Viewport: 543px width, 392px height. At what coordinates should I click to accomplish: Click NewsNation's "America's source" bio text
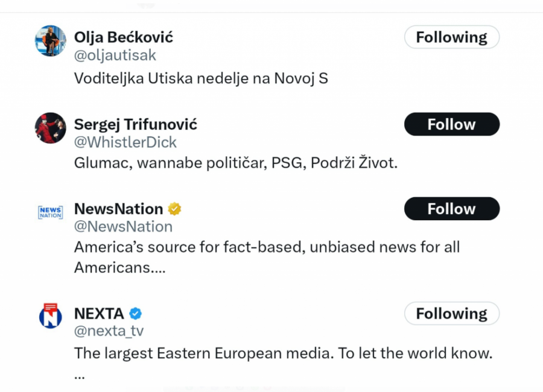click(x=267, y=247)
